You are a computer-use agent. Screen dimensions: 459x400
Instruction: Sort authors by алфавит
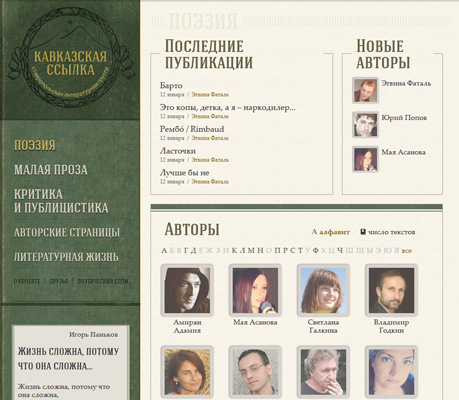pos(331,232)
